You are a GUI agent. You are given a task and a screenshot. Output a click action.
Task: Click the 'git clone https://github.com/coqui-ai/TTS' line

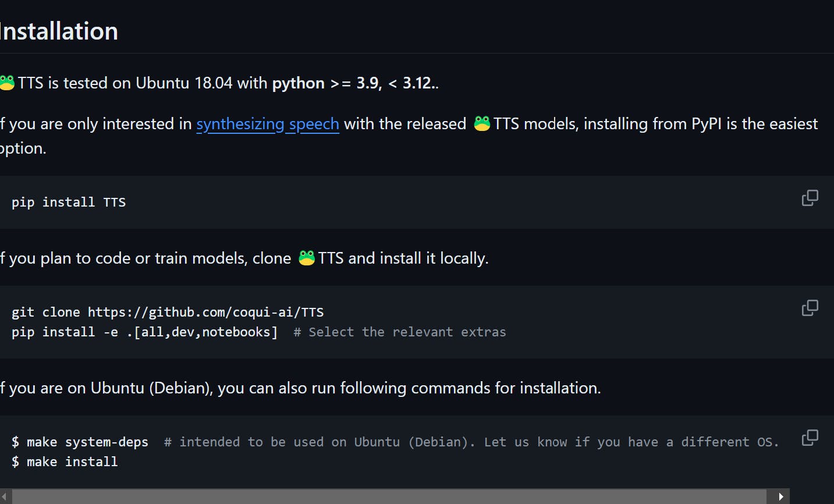(x=168, y=313)
